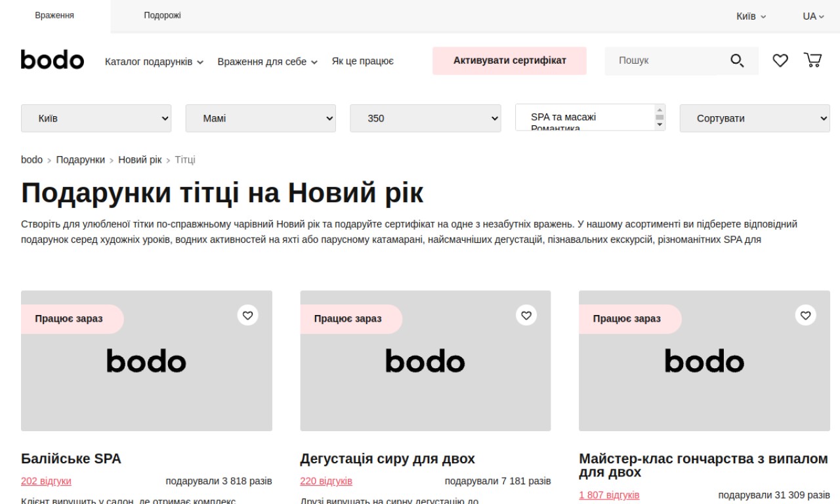The image size is (840, 504).
Task: Go to bodo breadcrumb link
Action: [x=31, y=159]
